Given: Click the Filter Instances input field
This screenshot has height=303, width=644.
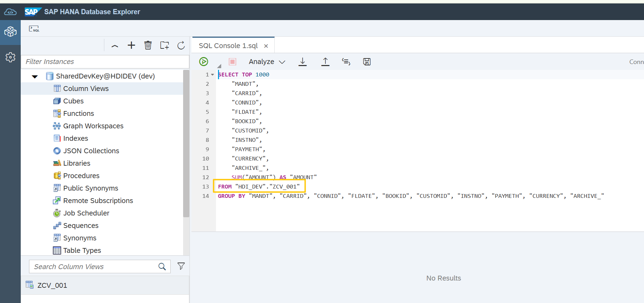Looking at the screenshot, I should 105,62.
